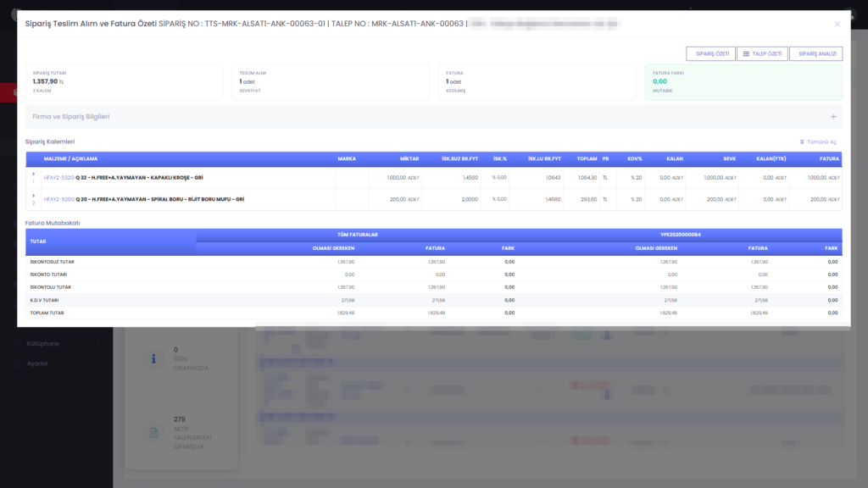Open Ayarlar in the background sidebar

pyautogui.click(x=37, y=363)
